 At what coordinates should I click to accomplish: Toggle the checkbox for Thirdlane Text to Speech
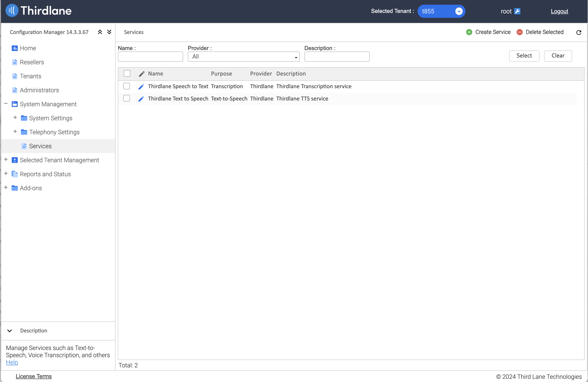pos(126,99)
